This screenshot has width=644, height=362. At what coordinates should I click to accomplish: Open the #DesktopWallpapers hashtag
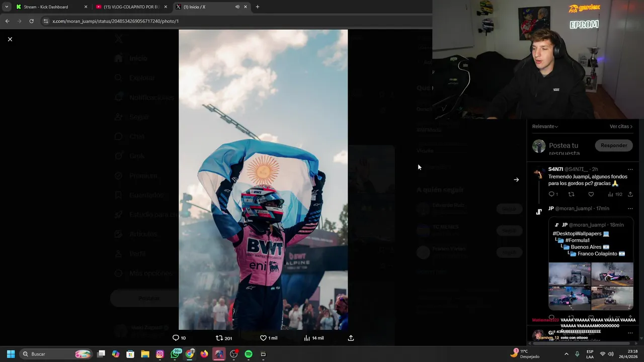click(x=577, y=234)
